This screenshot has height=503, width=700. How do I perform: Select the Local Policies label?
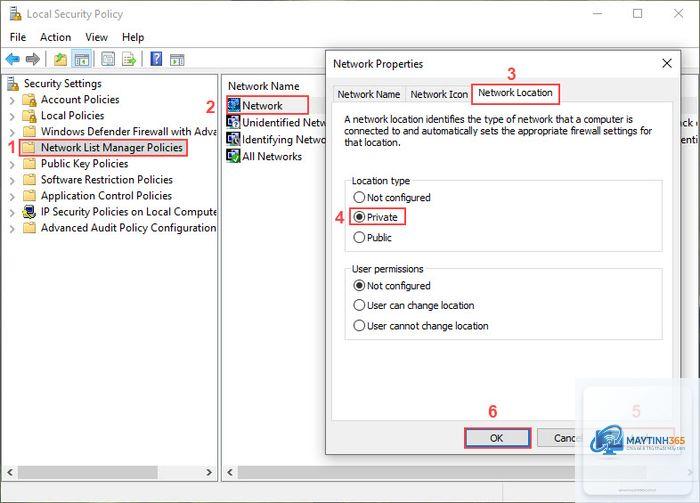click(x=72, y=116)
